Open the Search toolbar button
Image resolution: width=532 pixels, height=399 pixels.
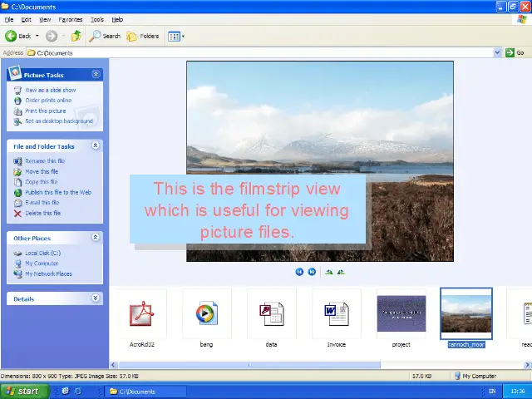pyautogui.click(x=106, y=36)
